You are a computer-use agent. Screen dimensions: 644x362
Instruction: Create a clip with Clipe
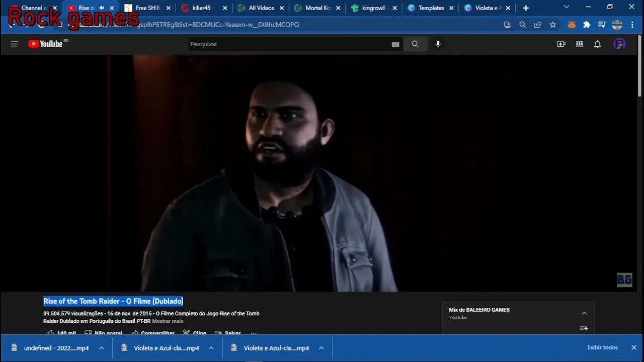coord(194,333)
